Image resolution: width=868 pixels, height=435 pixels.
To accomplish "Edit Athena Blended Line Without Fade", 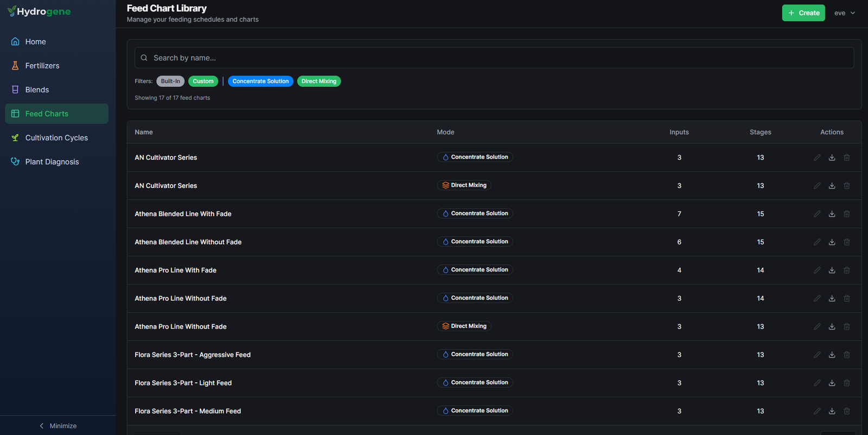I will click(x=817, y=242).
